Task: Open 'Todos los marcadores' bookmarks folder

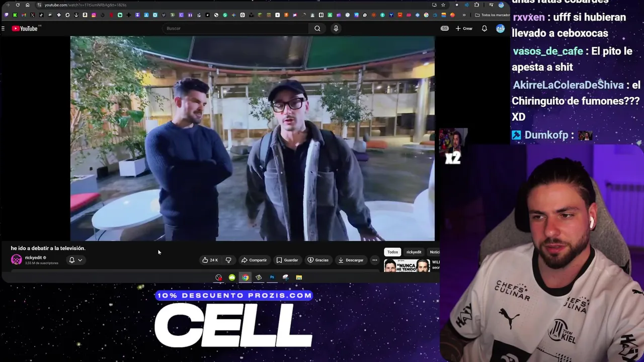Action: click(x=492, y=15)
